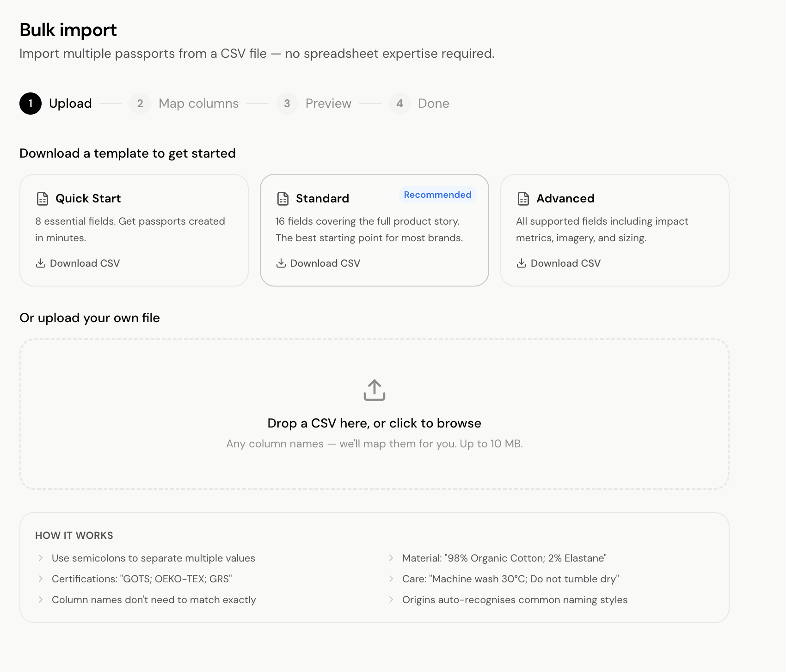The width and height of the screenshot is (786, 672).
Task: Click 'Column names don't need to match exactly'
Action: click(x=154, y=599)
